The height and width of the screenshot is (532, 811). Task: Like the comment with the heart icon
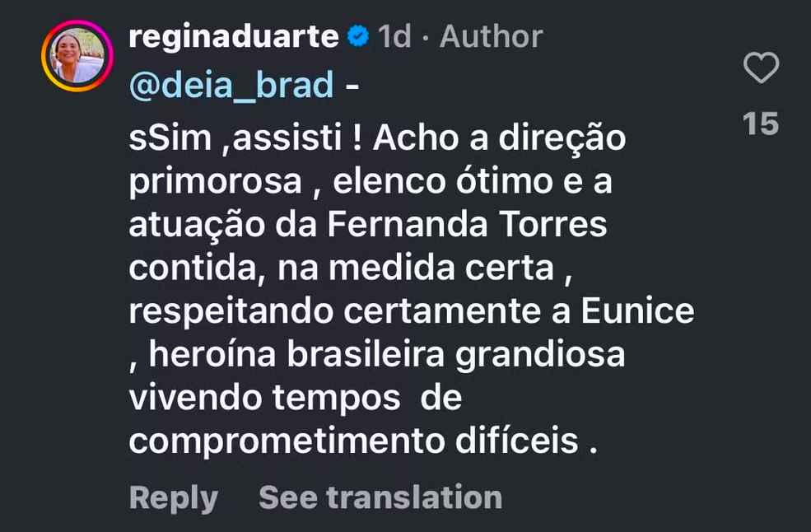pyautogui.click(x=760, y=68)
